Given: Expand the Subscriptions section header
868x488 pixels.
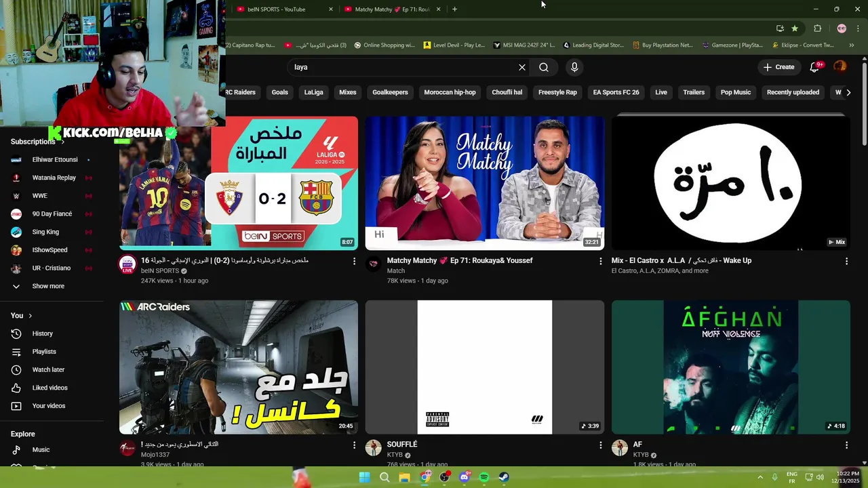Looking at the screenshot, I should 37,142.
